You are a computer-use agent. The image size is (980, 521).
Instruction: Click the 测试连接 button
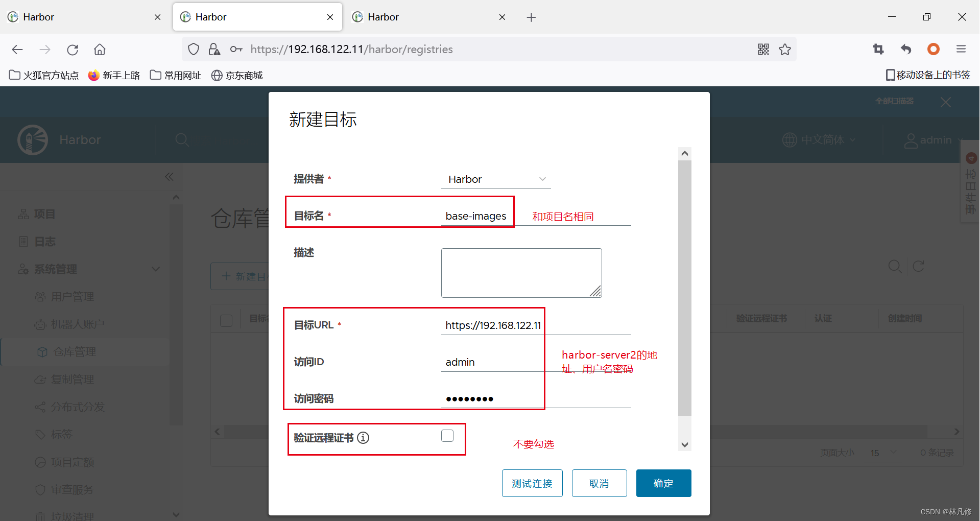pyautogui.click(x=532, y=483)
